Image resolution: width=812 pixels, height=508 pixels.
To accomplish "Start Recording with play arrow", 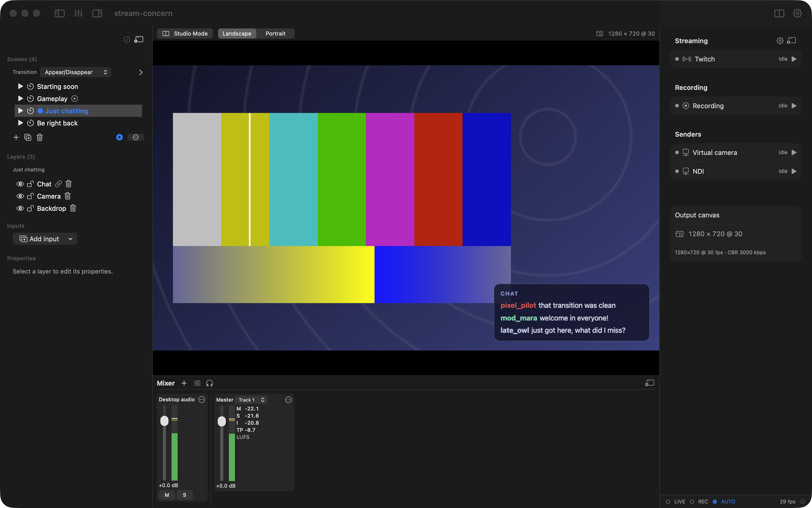I will (x=794, y=106).
